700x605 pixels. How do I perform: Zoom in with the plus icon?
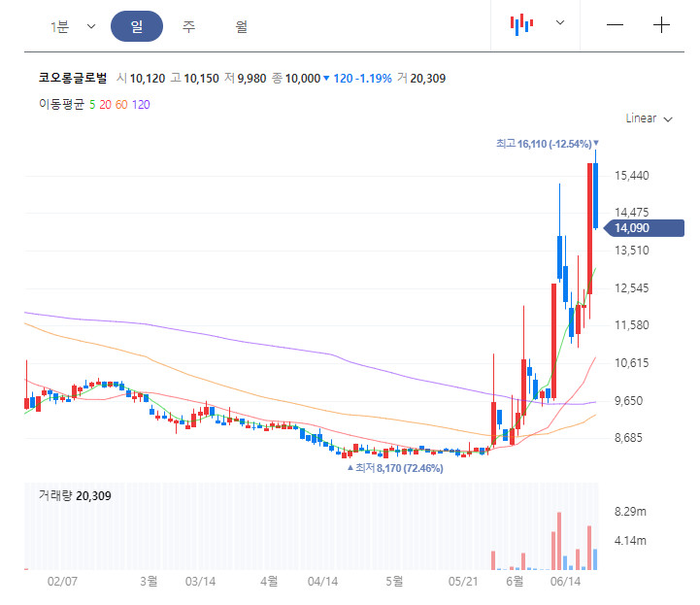click(661, 25)
